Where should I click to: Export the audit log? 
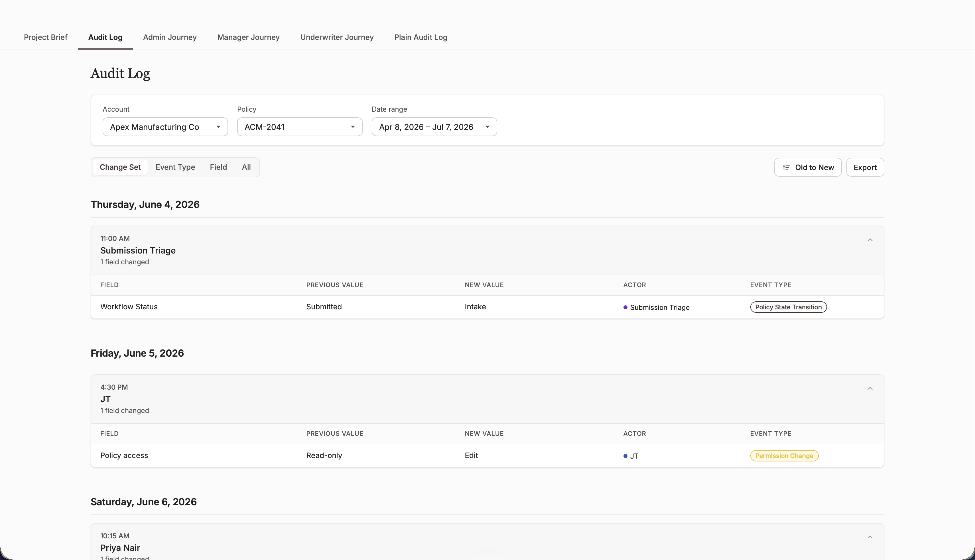tap(865, 167)
